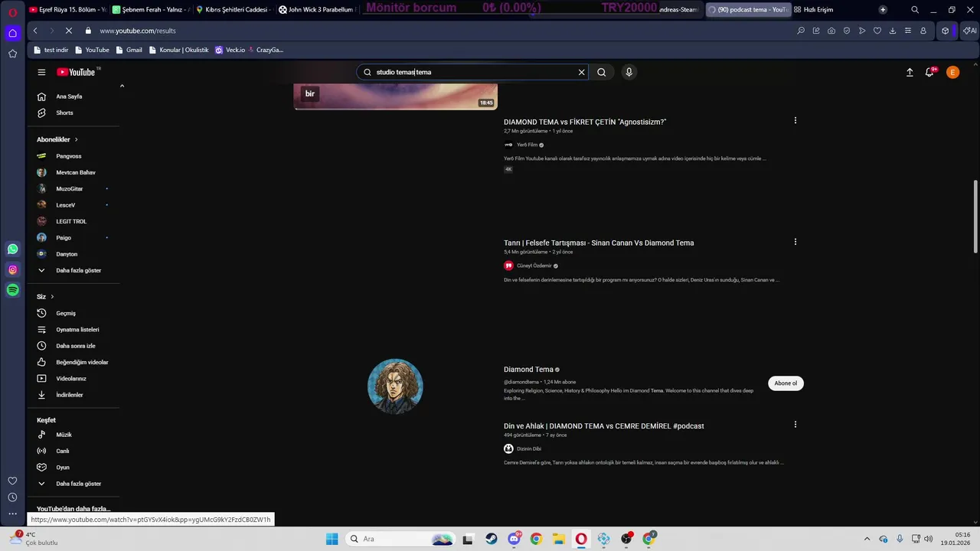
Task: Open the account avatar menu
Action: [x=952, y=72]
